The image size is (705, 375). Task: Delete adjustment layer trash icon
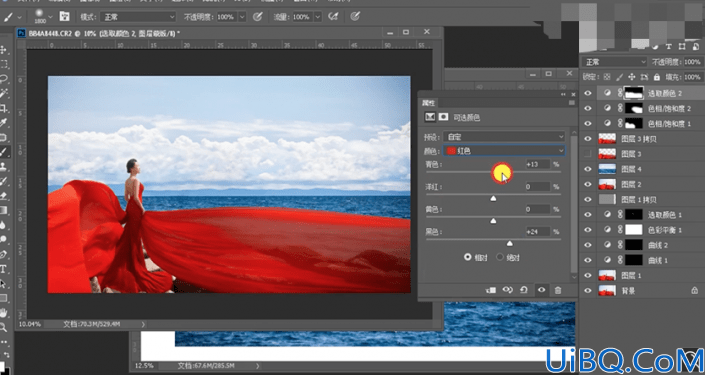(x=558, y=290)
